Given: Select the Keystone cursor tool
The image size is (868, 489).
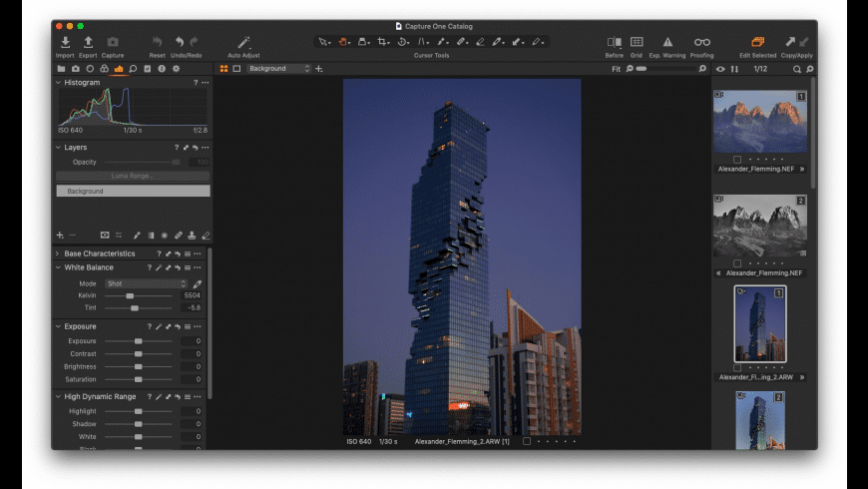Looking at the screenshot, I should click(x=423, y=42).
